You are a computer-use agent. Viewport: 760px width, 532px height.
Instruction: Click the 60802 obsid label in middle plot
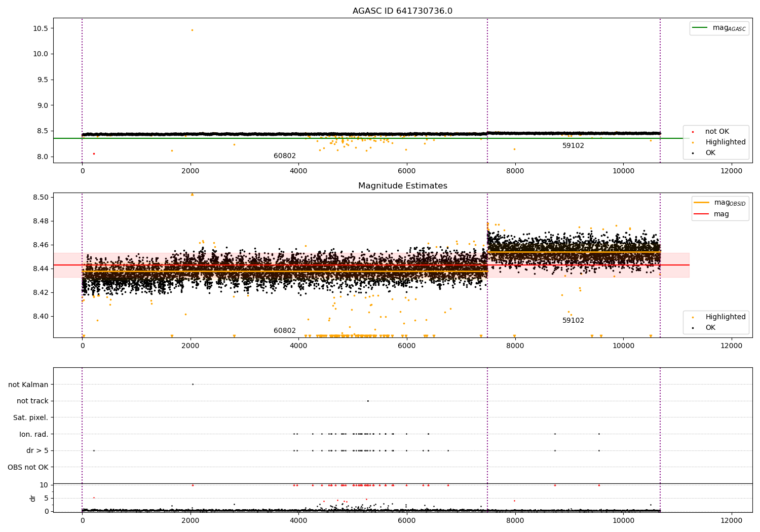tap(285, 331)
